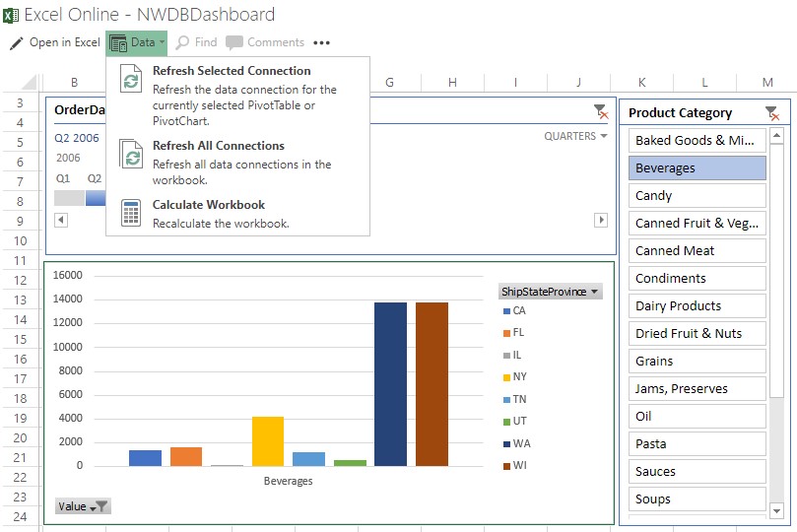Viewport: 797px width, 532px height.
Task: Click the select-all corner of the sheet
Action: pos(30,82)
